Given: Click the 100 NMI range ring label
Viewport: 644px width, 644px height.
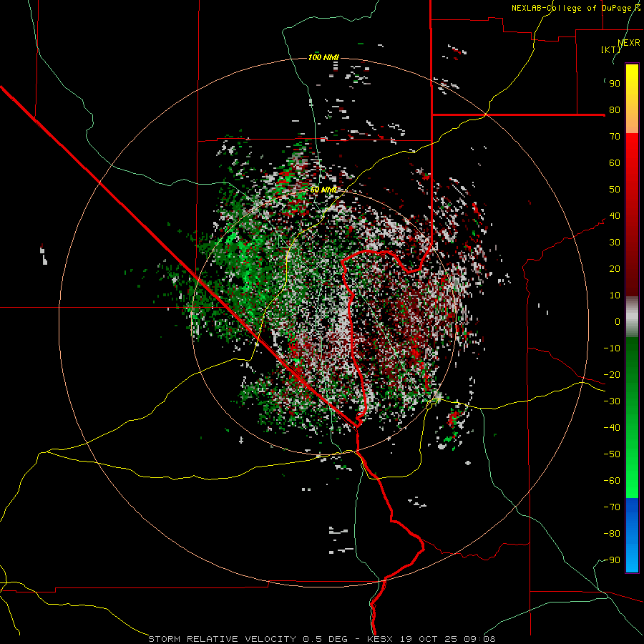Looking at the screenshot, I should pyautogui.click(x=323, y=57).
